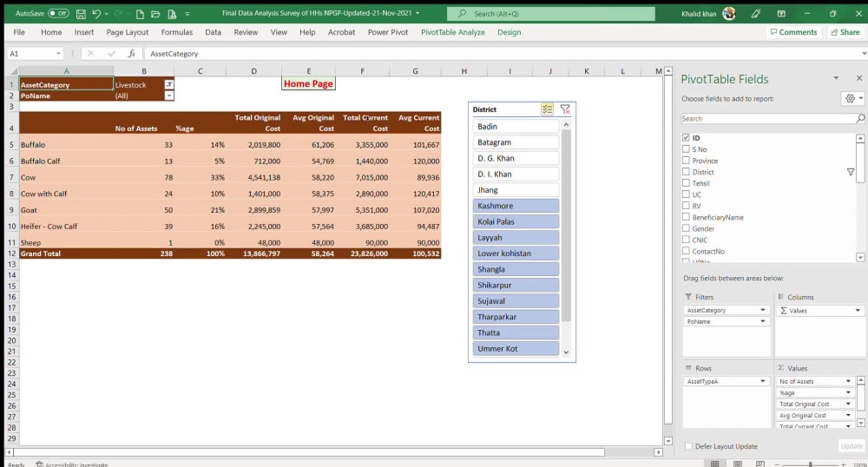Check the District field checkbox

[x=686, y=172]
